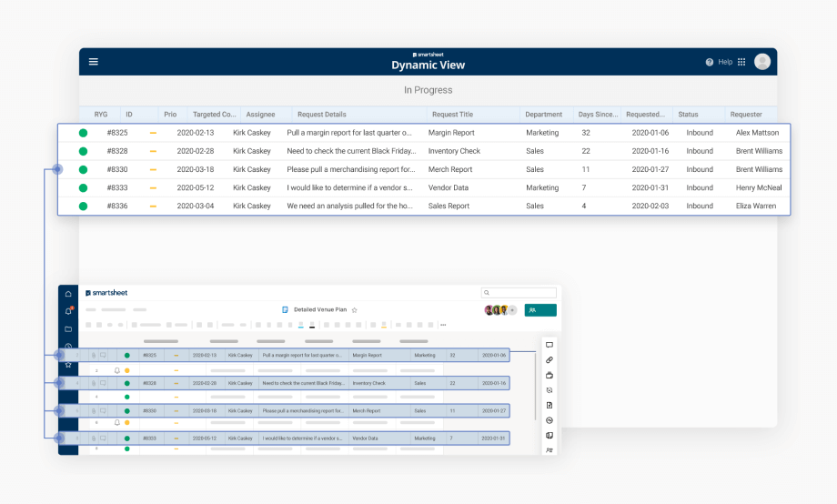The height and width of the screenshot is (504, 837).
Task: Click the RYG column header
Action: [x=101, y=115]
